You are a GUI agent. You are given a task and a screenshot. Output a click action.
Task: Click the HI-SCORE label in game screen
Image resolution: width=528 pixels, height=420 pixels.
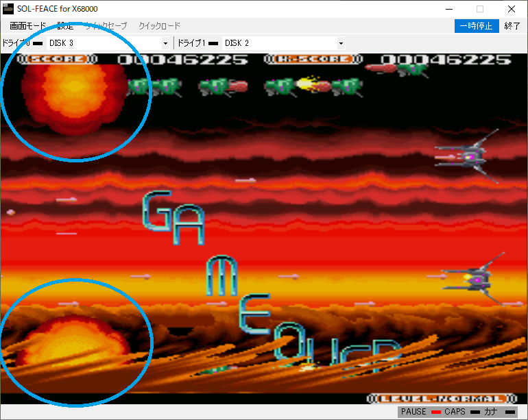[313, 59]
